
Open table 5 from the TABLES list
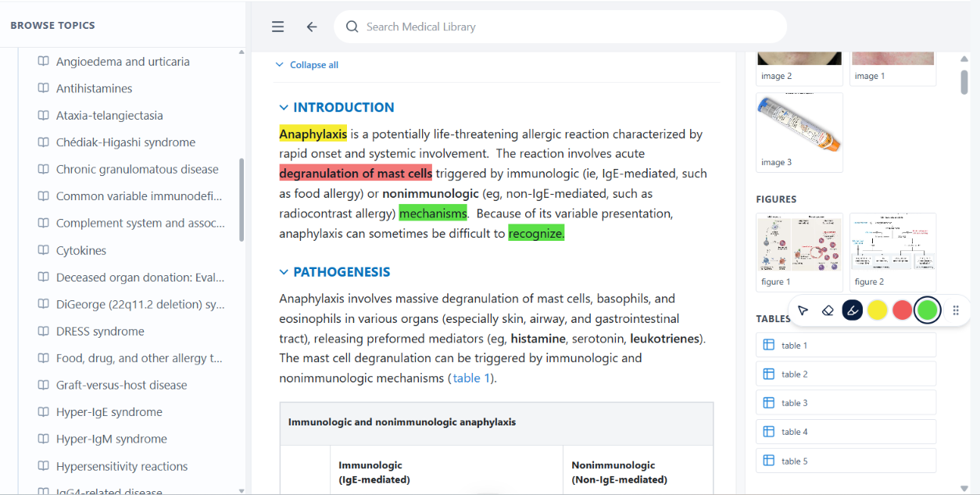pos(846,461)
